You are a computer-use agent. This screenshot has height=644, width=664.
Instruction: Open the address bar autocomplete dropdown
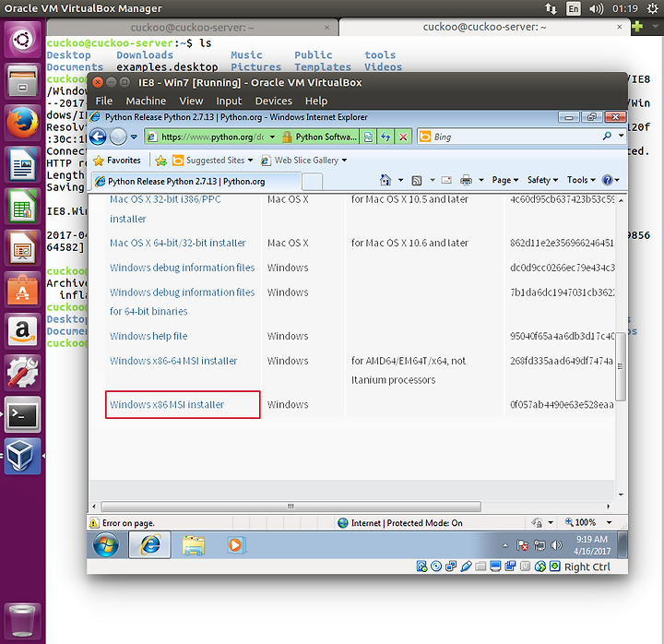tap(272, 137)
